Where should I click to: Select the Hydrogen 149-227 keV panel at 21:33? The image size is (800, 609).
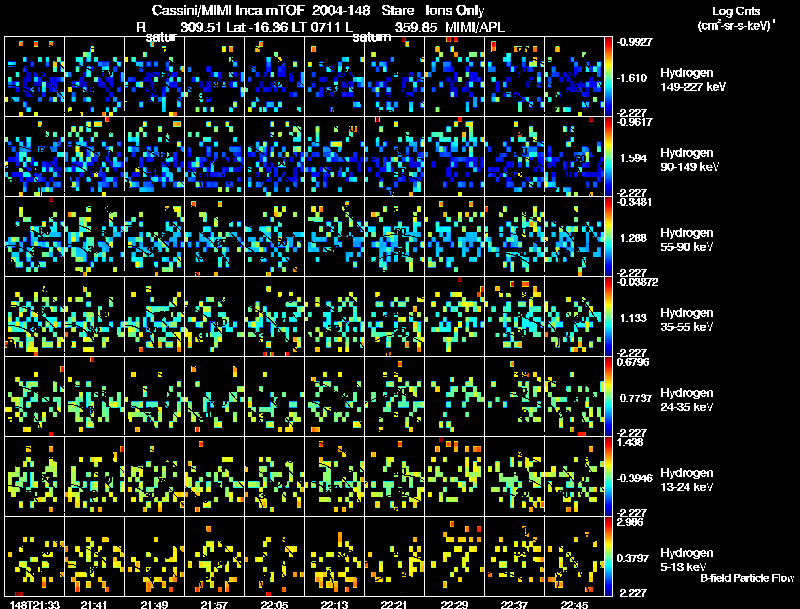tap(34, 76)
